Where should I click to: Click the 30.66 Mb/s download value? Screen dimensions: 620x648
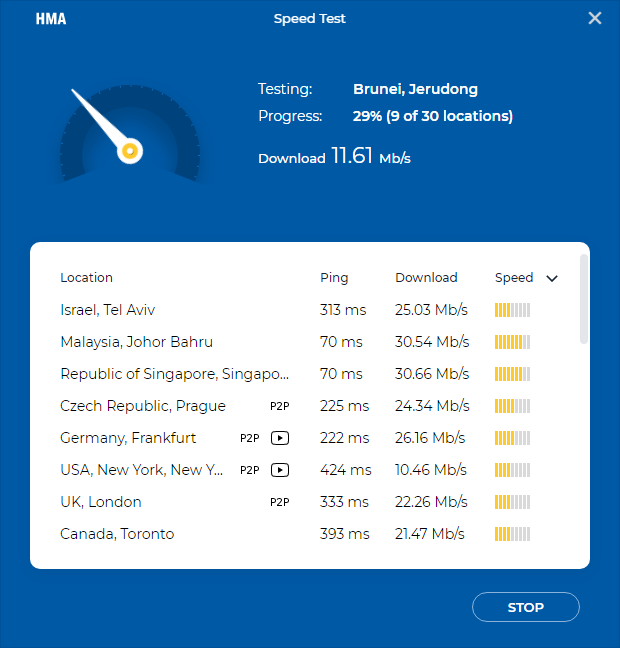(432, 374)
